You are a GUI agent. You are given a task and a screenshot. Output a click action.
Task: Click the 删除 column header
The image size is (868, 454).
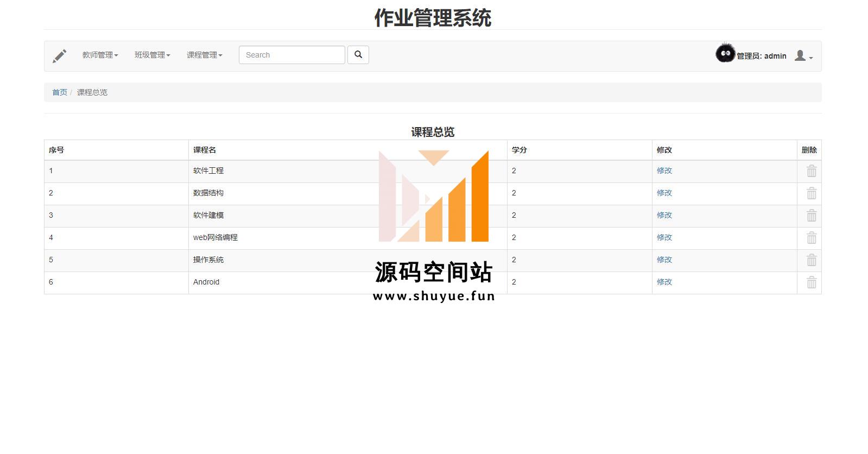809,150
